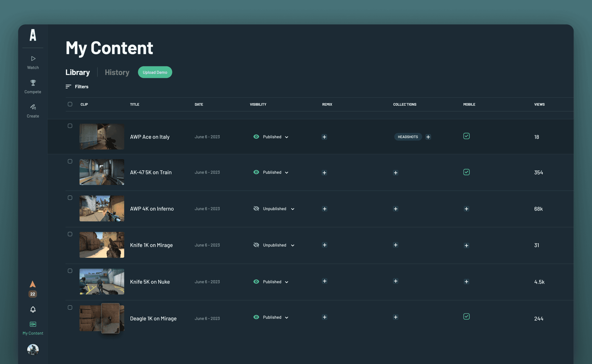Click the app logo in the sidebar
This screenshot has height=364, width=592.
33,35
